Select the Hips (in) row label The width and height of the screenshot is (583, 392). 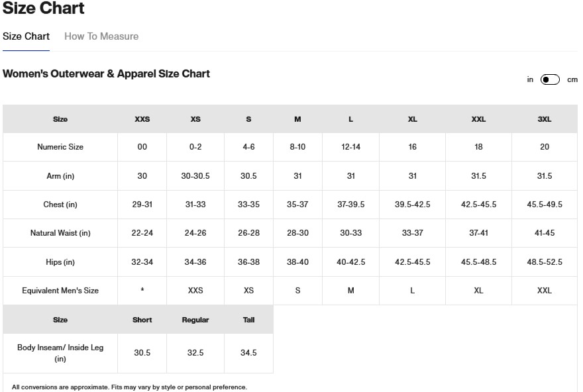(x=60, y=262)
